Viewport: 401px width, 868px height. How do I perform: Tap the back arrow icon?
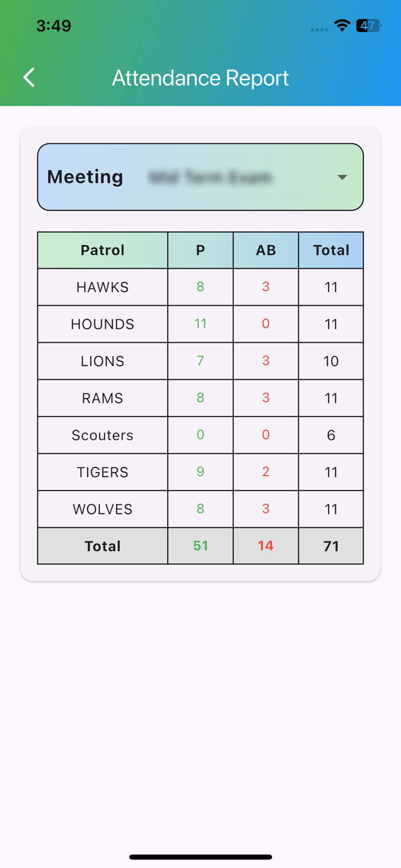29,77
